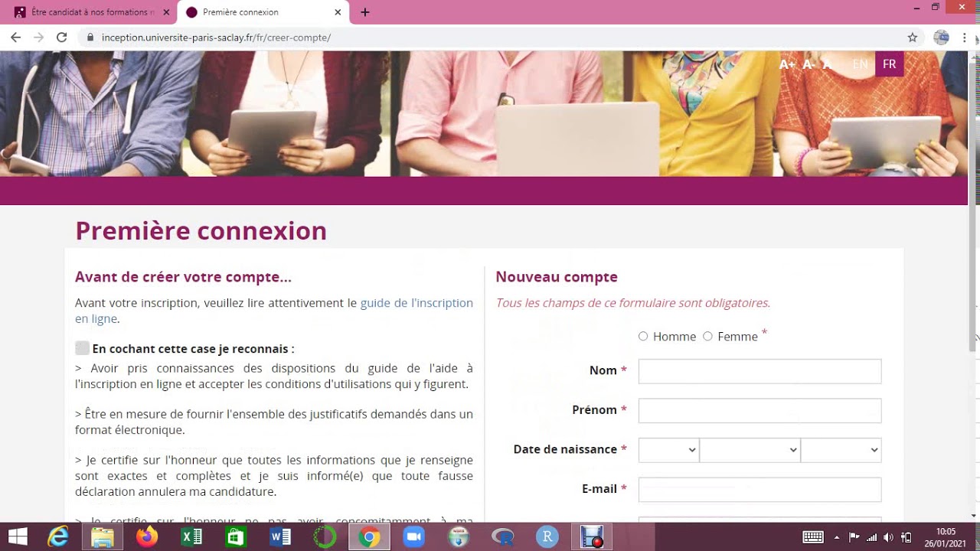The image size is (980, 551).
Task: Open the clock showing 10:05
Action: point(946,537)
